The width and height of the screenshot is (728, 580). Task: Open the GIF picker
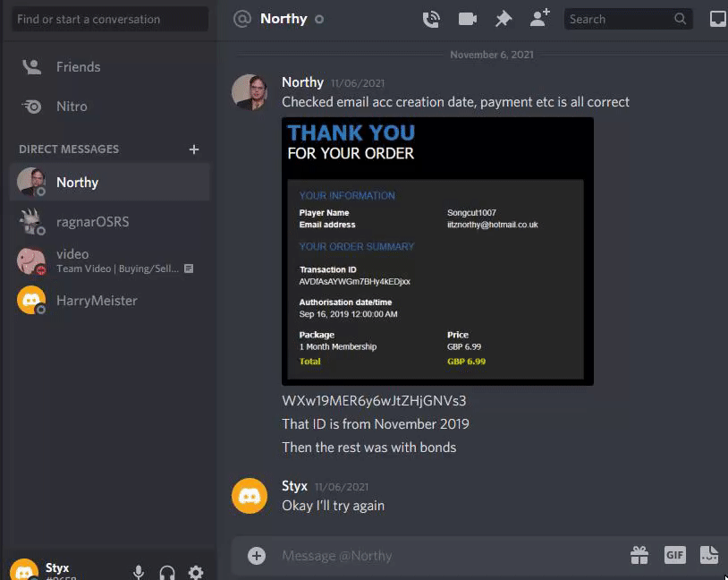(x=674, y=555)
